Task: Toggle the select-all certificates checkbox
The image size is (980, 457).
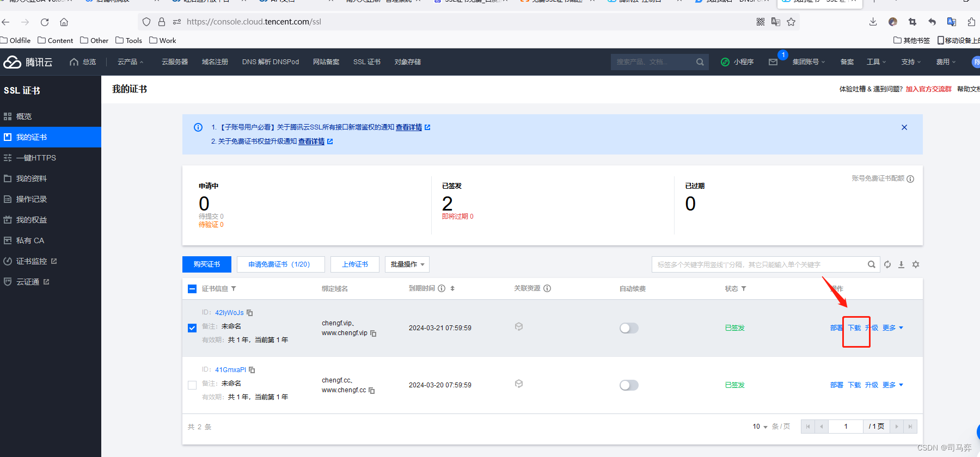Action: [x=192, y=289]
